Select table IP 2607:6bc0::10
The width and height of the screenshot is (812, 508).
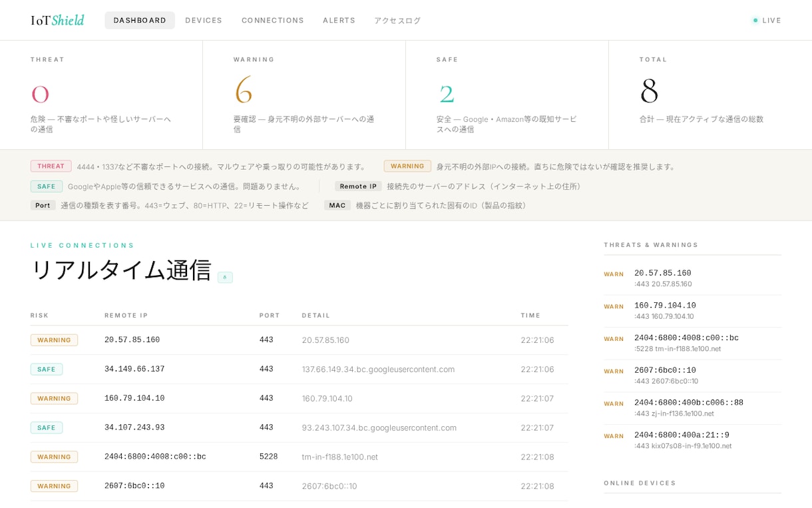(x=134, y=486)
